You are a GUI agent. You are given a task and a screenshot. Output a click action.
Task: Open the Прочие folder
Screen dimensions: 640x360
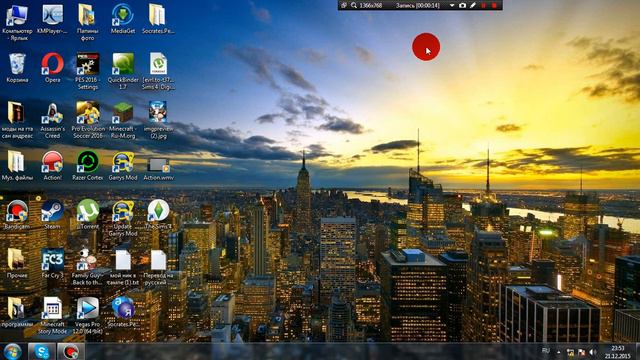coord(17,260)
